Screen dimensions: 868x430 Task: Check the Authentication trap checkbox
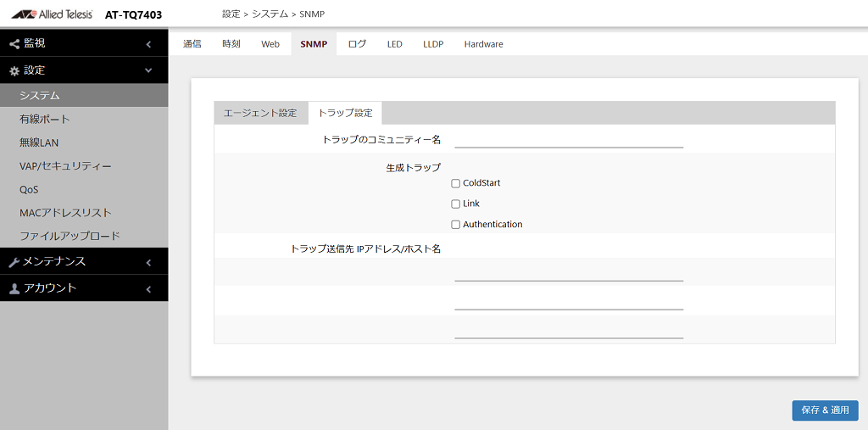click(x=455, y=225)
